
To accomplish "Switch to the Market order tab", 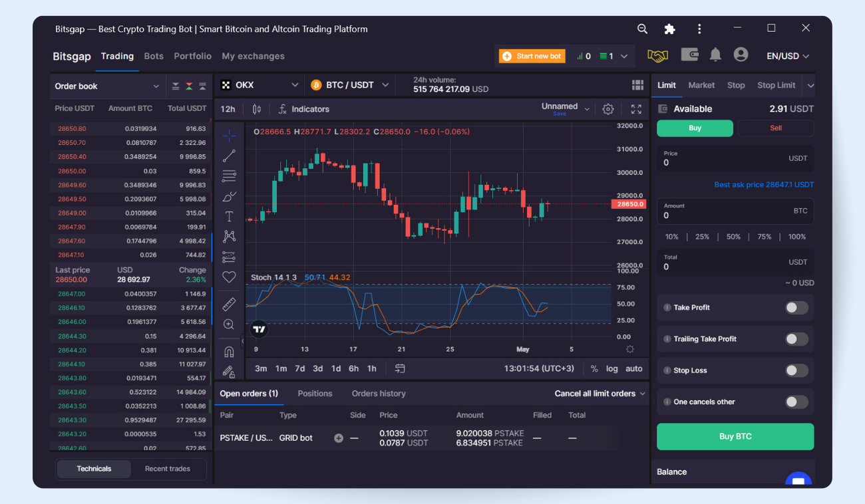I will (x=701, y=85).
